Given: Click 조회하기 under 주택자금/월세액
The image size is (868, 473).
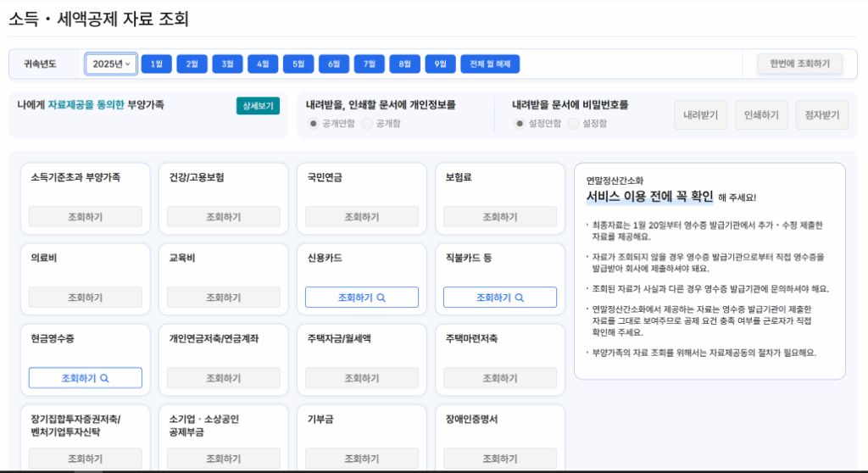Looking at the screenshot, I should pos(362,378).
